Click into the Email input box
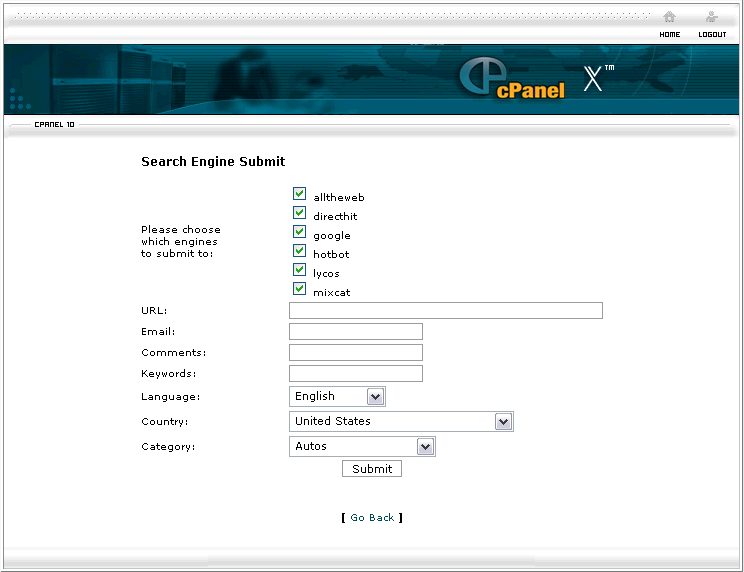 click(355, 332)
